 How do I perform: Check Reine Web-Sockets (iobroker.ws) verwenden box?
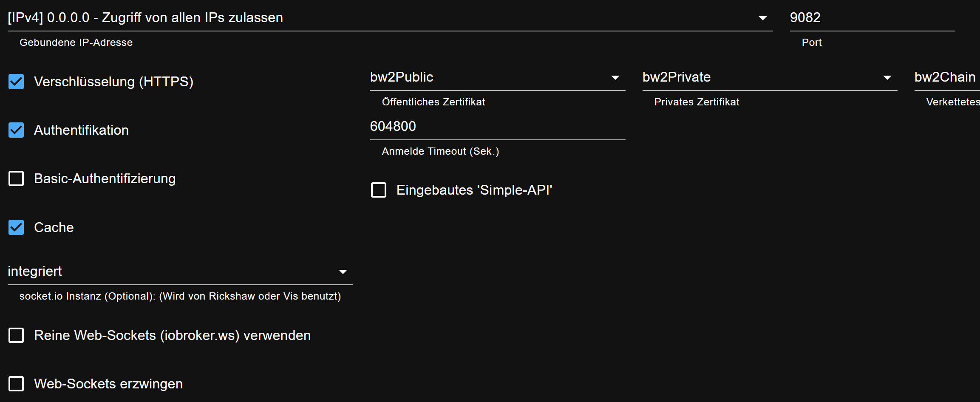[16, 335]
